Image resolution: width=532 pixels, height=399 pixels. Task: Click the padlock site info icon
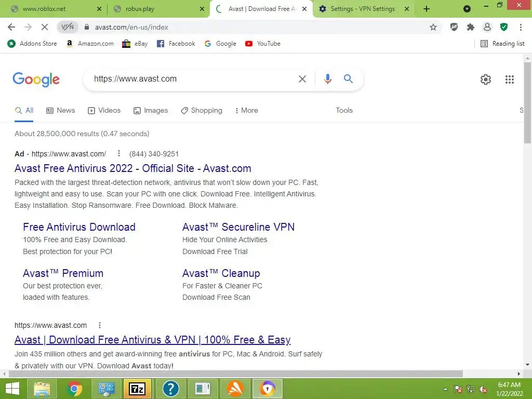coord(87,27)
